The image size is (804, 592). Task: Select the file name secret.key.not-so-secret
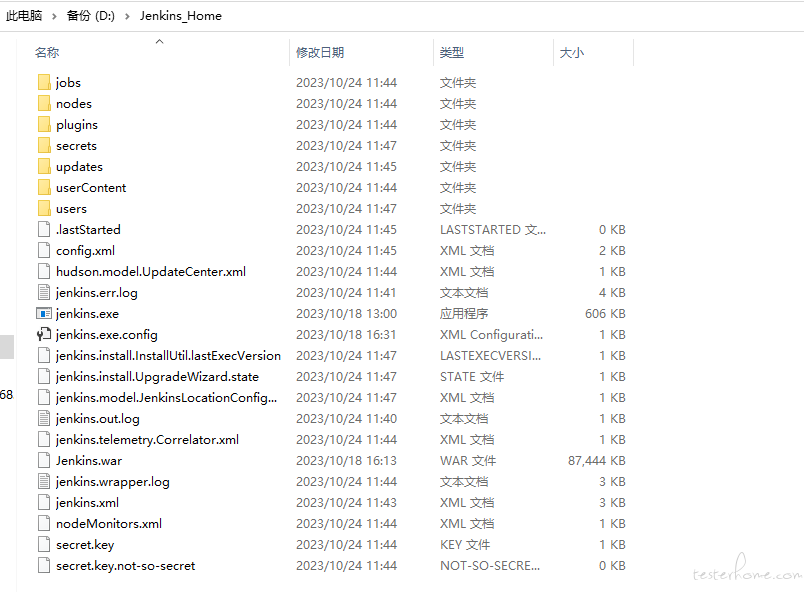[125, 566]
